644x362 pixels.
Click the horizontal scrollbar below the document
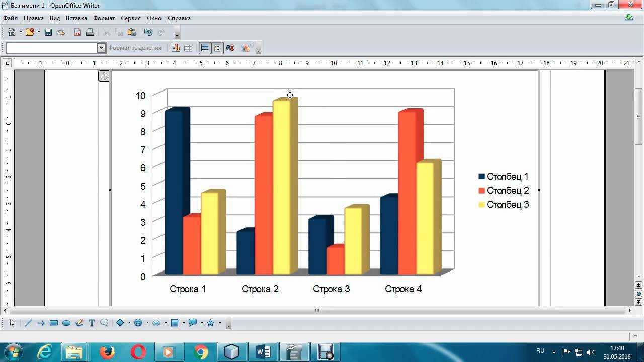(317, 310)
